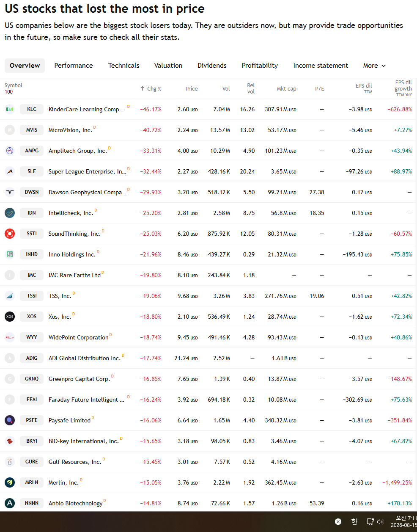Screen dimensions: 417x532
Task: Open the AMPG ticker symbol button
Action: pyautogui.click(x=32, y=151)
